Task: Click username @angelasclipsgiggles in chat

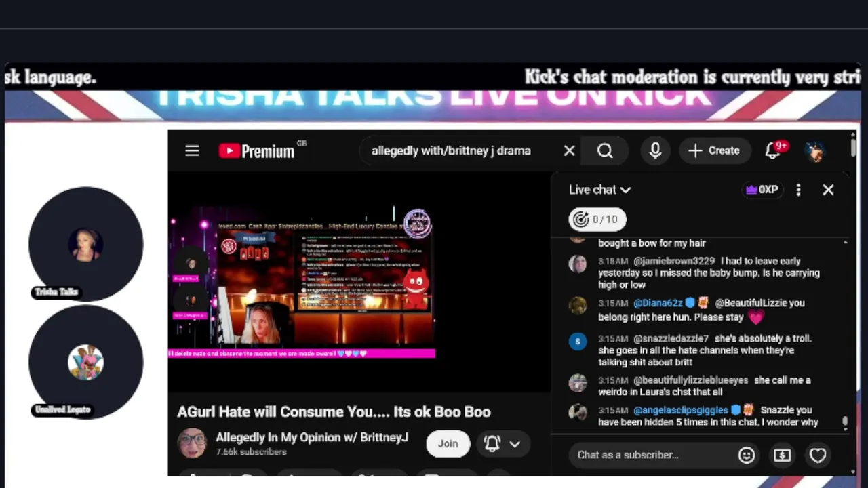Action: [680, 410]
